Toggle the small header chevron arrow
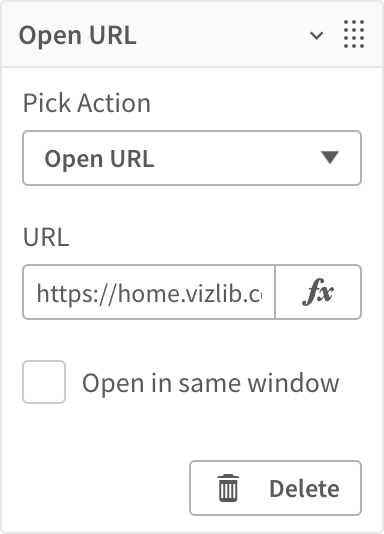384x534 pixels. (x=316, y=35)
